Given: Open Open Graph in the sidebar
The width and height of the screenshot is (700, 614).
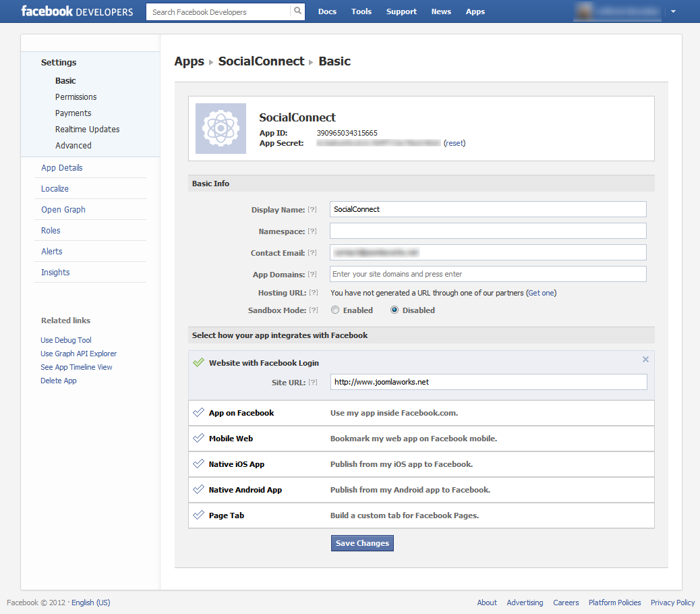Looking at the screenshot, I should 63,209.
